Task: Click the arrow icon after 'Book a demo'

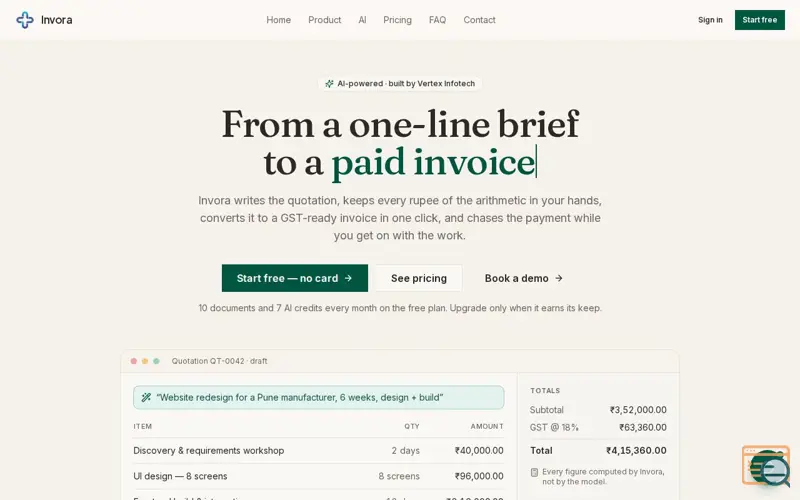Action: 559,278
